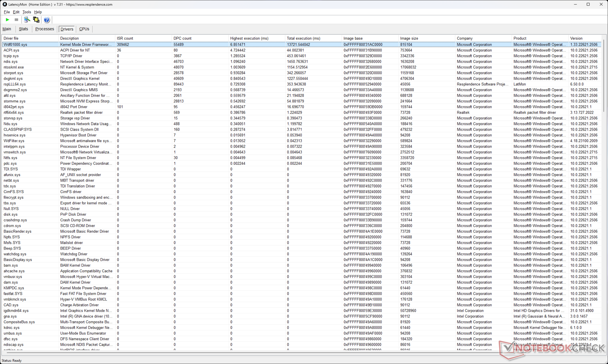
Task: Click the LatencyMon title bar app icon
Action: coord(4,4)
